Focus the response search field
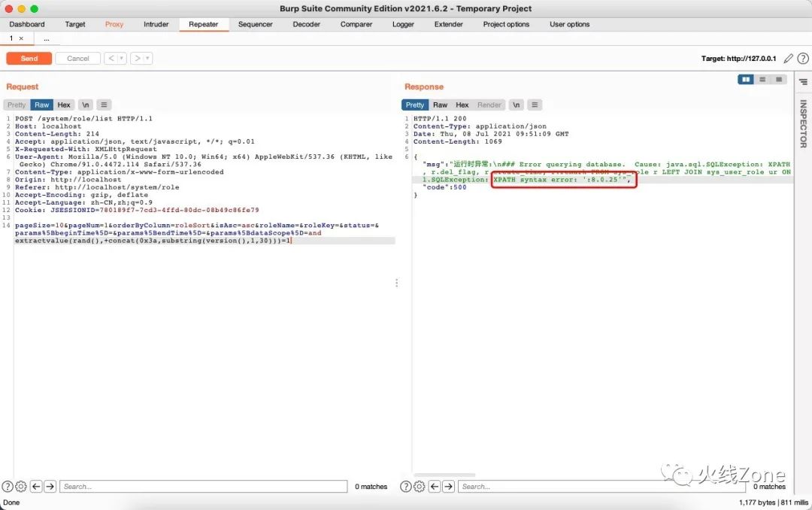The image size is (812, 510). click(x=601, y=487)
